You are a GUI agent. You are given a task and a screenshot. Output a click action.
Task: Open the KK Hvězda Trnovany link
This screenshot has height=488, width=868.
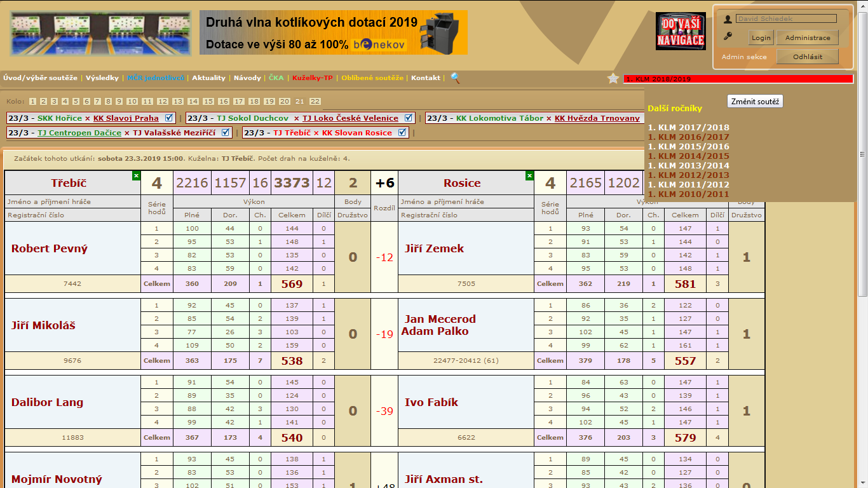597,118
